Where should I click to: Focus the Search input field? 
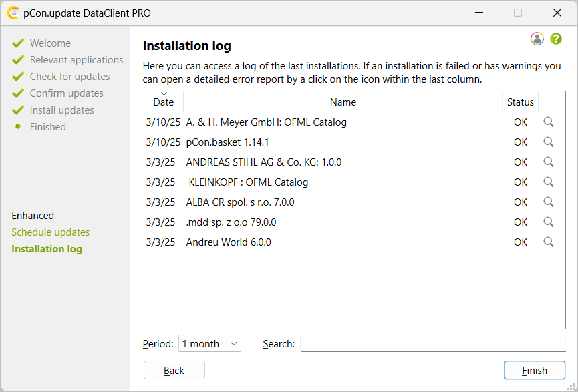[x=433, y=343]
